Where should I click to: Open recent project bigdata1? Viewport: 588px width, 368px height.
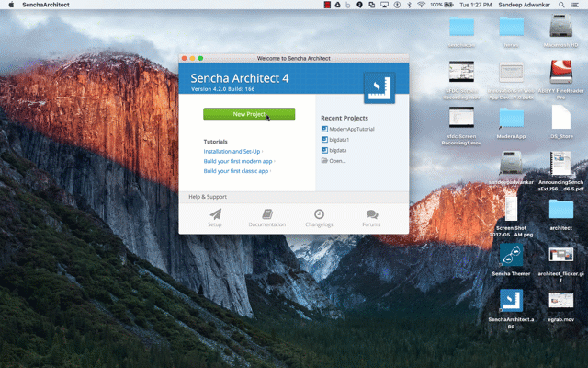pyautogui.click(x=335, y=139)
